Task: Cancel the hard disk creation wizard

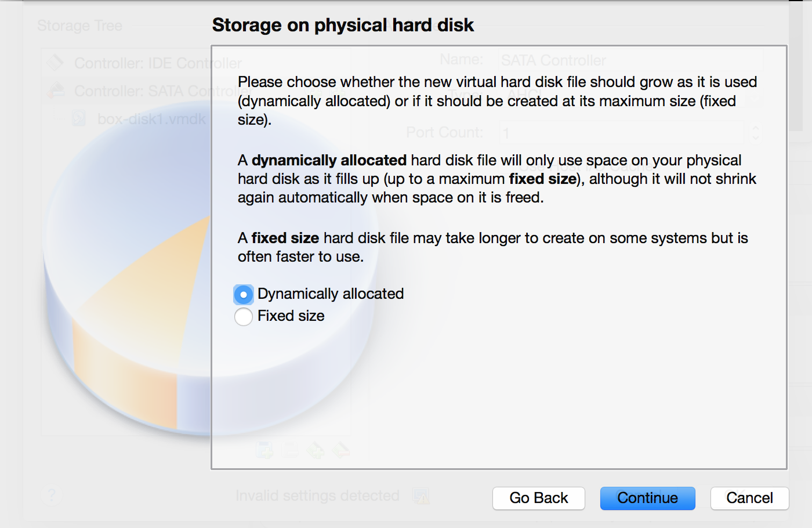Action: click(x=749, y=498)
